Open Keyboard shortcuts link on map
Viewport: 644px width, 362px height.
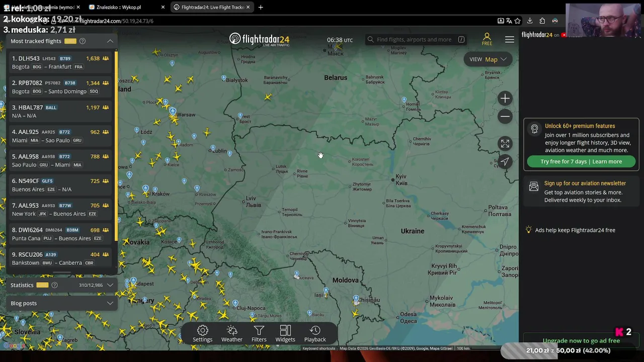click(319, 348)
